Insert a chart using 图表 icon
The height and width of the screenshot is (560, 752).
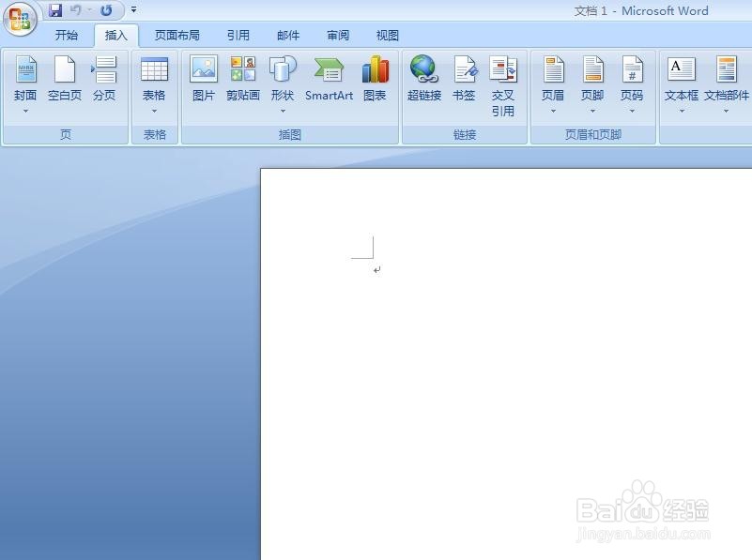(375, 69)
